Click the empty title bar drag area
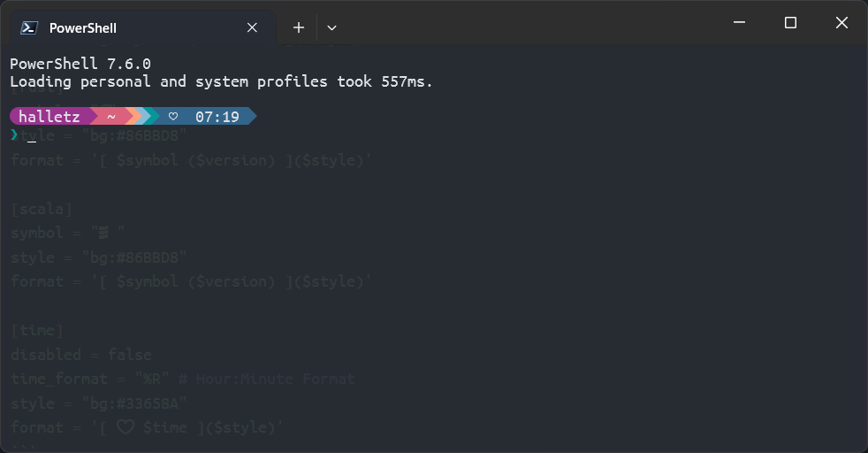Image resolution: width=868 pixels, height=453 pixels. click(530, 23)
